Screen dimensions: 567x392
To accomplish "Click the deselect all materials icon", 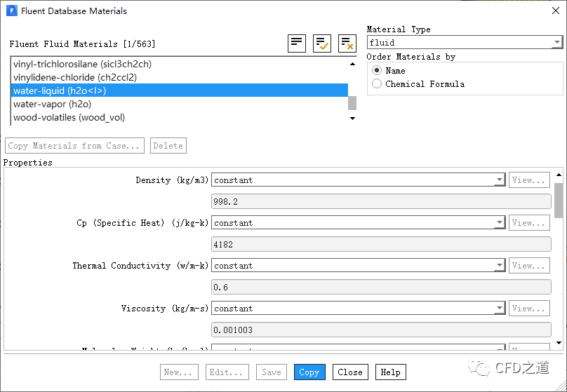I will pyautogui.click(x=347, y=43).
